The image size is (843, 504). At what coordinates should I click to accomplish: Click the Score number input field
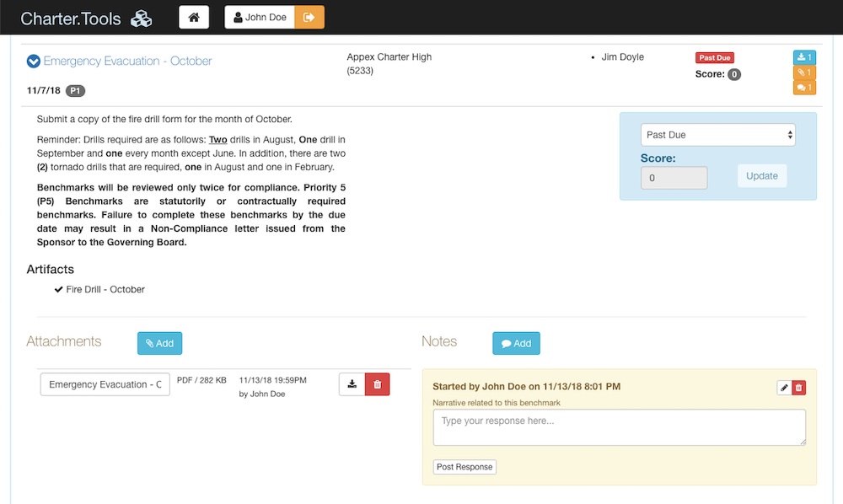coord(674,178)
